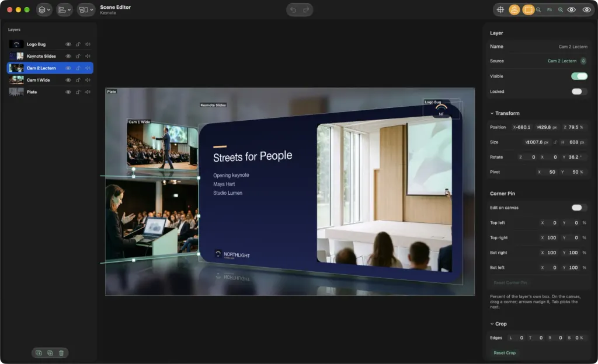Select the Logo Bug layer row
The height and width of the screenshot is (364, 598).
tap(50, 44)
